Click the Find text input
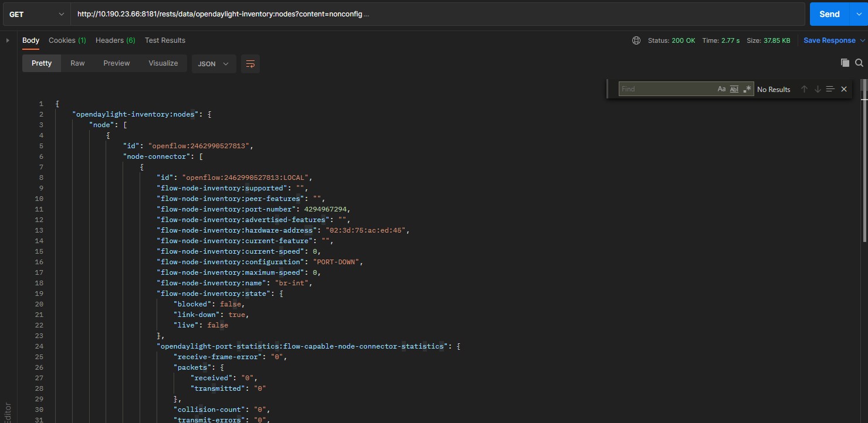Screen dimensions: 868x423 tap(667, 89)
